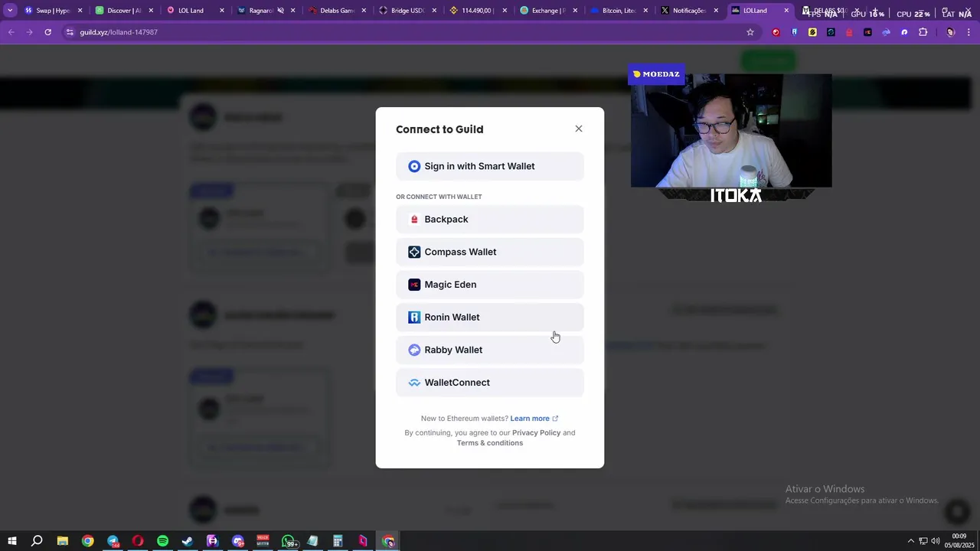The width and height of the screenshot is (980, 551).
Task: Open the Learn more link
Action: tap(534, 419)
